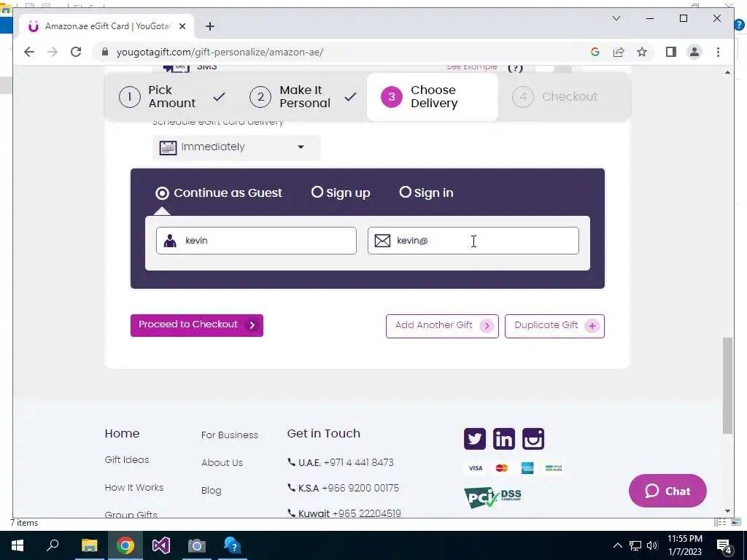Click the PCI DSS compliance badge
This screenshot has width=747, height=560.
coord(492,497)
